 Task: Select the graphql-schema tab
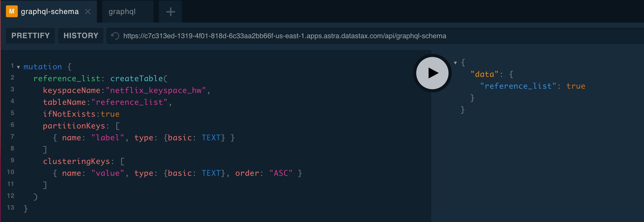(x=50, y=11)
